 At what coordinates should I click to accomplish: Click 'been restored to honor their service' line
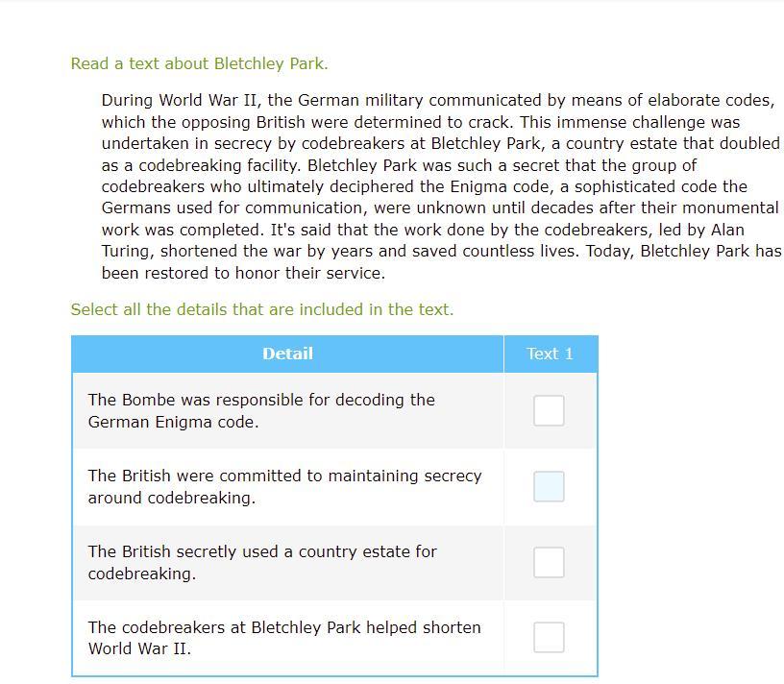tap(243, 274)
